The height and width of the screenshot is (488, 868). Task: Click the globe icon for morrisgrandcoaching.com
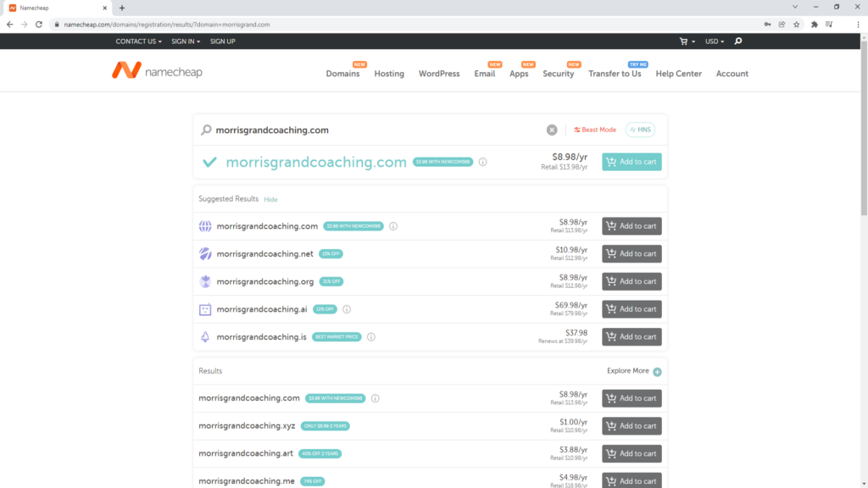point(205,226)
